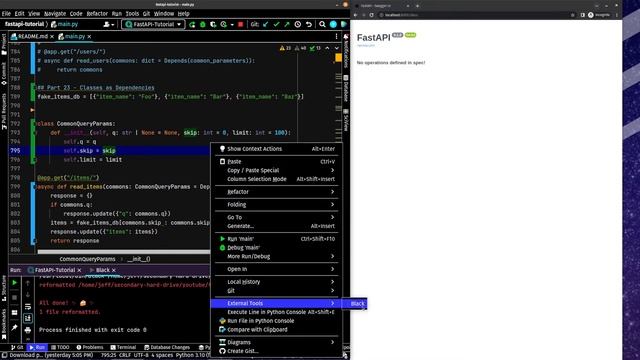Click Run with Coverage toolbar icon

point(213,24)
